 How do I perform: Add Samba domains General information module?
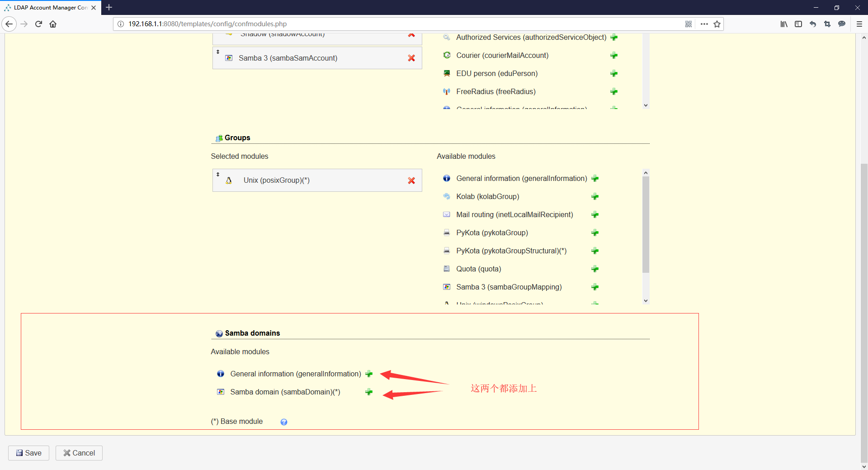click(369, 374)
